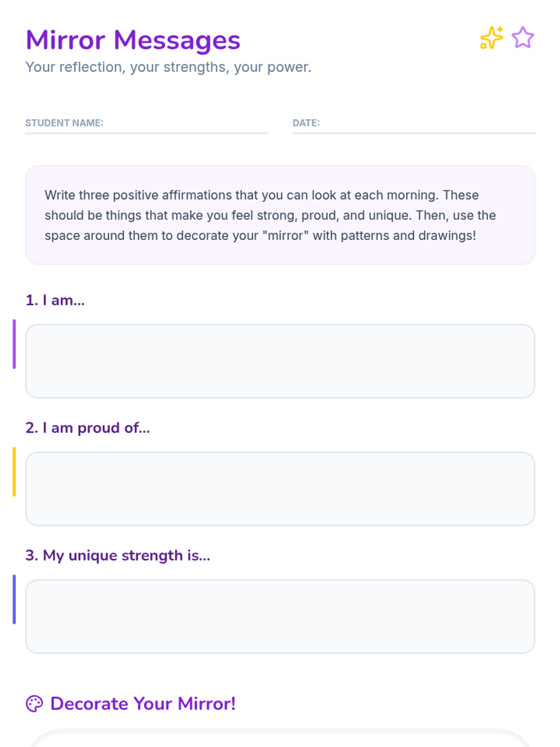Click the "DATE:" label
Image resolution: width=560 pixels, height=747 pixels.
click(x=306, y=123)
